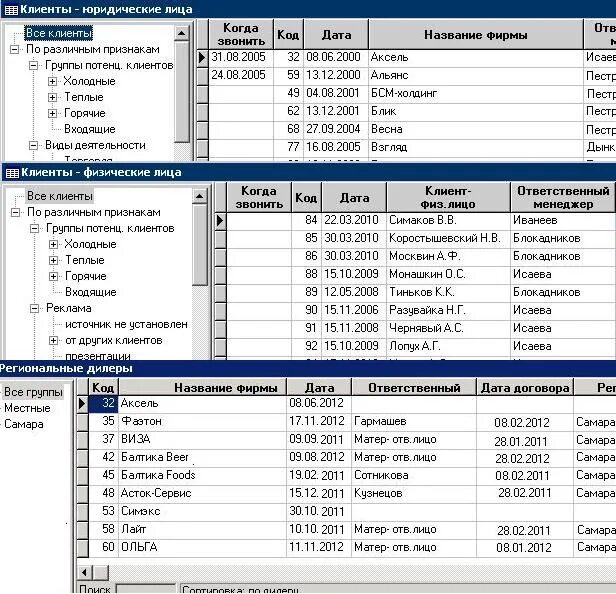616x594 pixels.
Task: Select Местные group in Региональные дилеры
Action: [x=27, y=408]
